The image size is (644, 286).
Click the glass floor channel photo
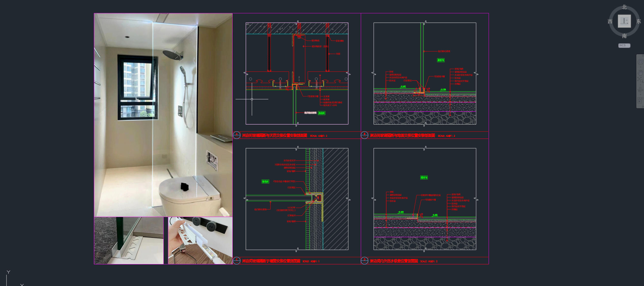coord(129,240)
